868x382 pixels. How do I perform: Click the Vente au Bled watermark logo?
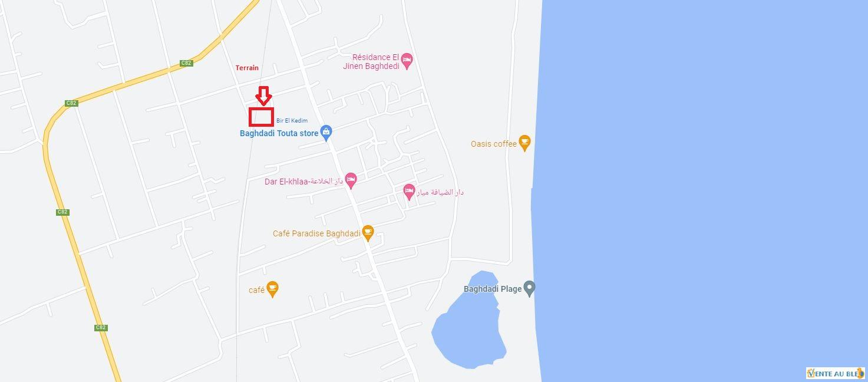835,373
